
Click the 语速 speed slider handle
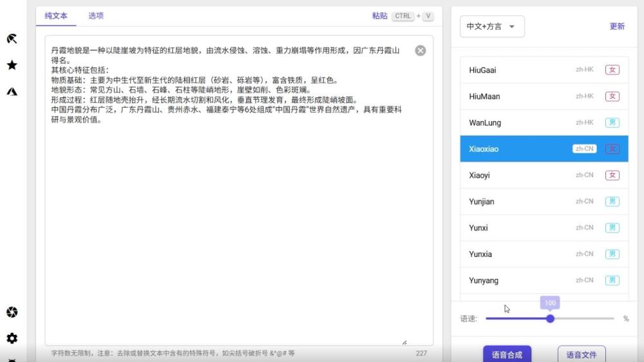(x=550, y=318)
